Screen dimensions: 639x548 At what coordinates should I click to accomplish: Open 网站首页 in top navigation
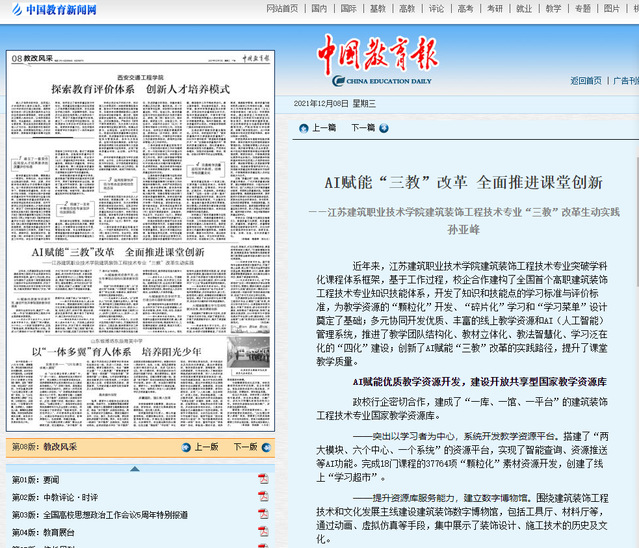click(x=282, y=8)
